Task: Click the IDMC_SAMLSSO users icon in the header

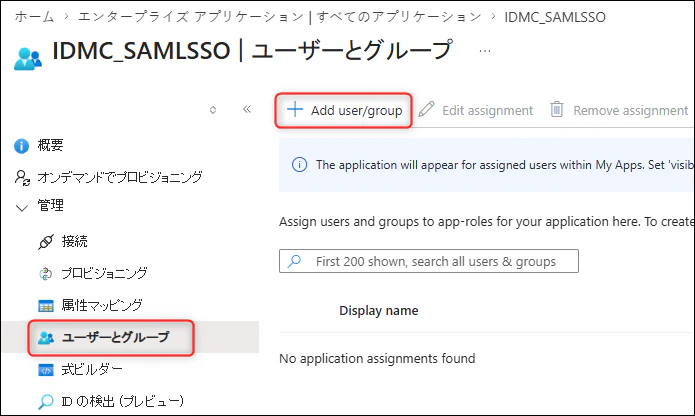Action: [x=27, y=59]
